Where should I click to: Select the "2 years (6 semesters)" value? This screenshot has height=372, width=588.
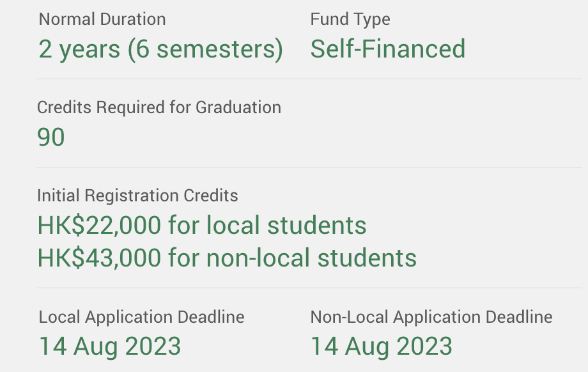[x=160, y=49]
